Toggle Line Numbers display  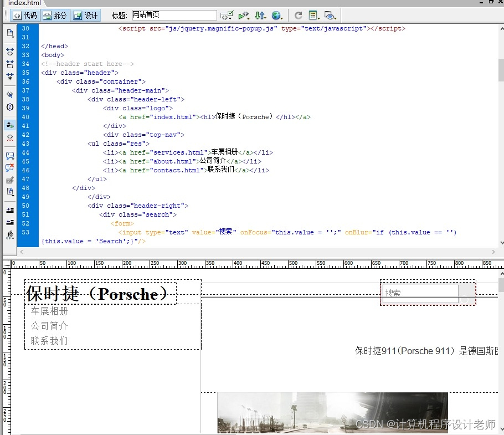point(10,125)
